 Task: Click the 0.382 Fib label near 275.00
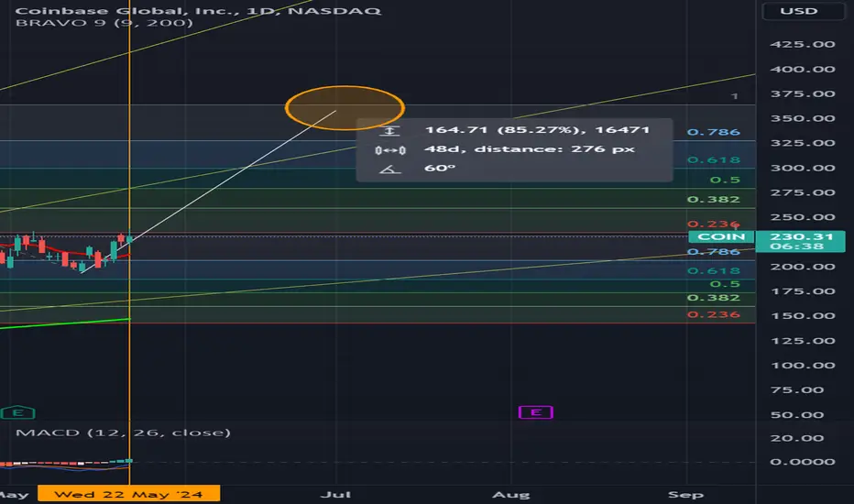pos(714,200)
